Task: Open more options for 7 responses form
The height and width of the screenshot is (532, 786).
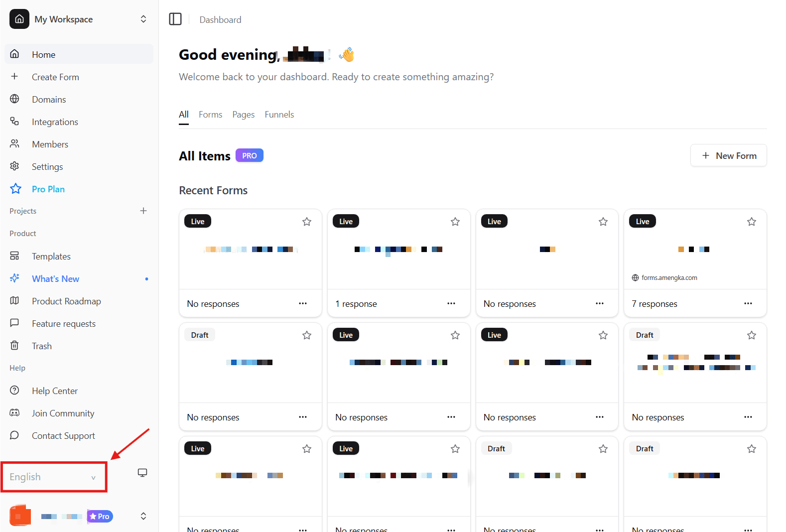Action: click(748, 303)
